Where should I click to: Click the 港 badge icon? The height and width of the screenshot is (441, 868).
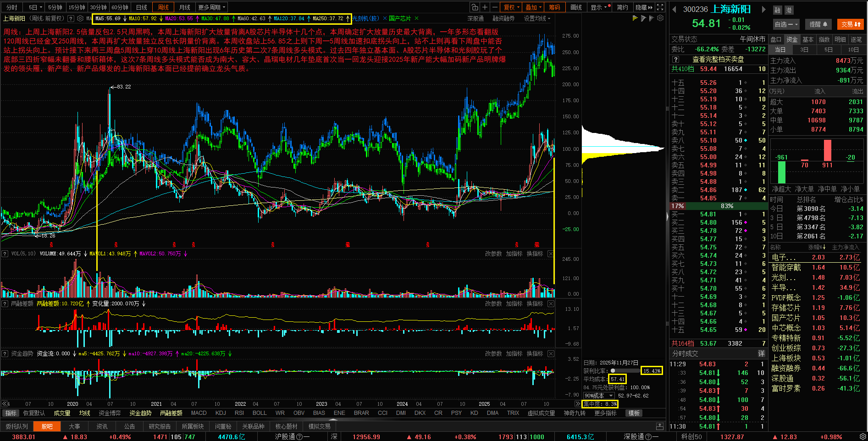coord(789,10)
